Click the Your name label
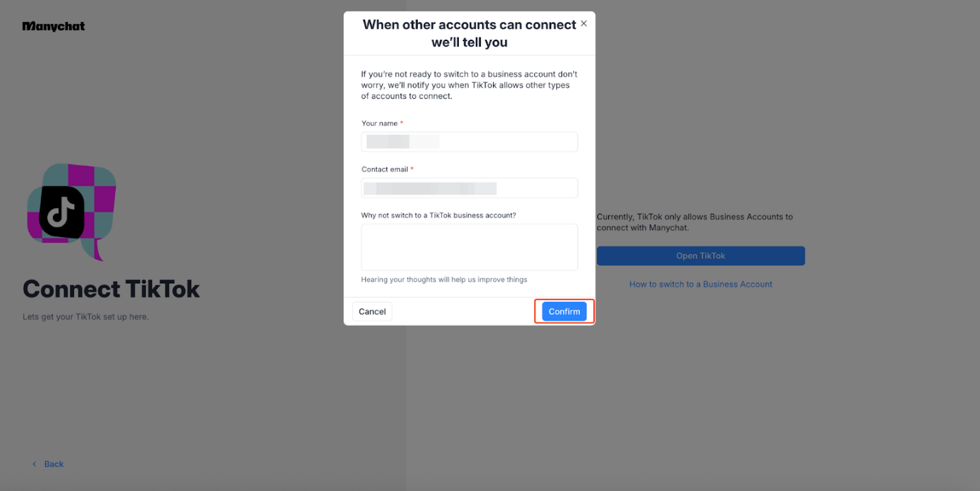 (379, 123)
